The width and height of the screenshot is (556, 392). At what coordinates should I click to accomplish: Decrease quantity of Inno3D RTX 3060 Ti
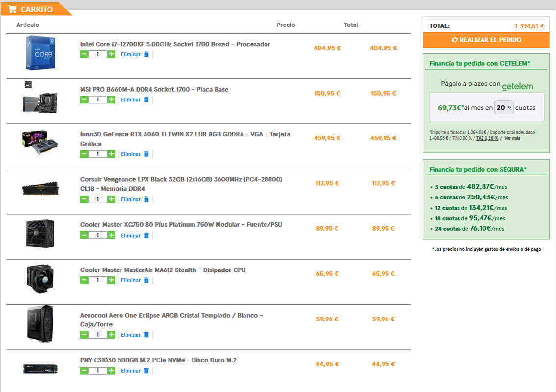click(x=84, y=154)
